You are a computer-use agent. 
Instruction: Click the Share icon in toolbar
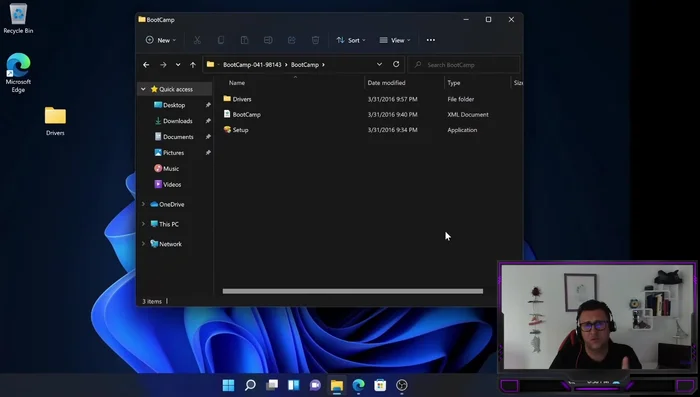point(292,40)
